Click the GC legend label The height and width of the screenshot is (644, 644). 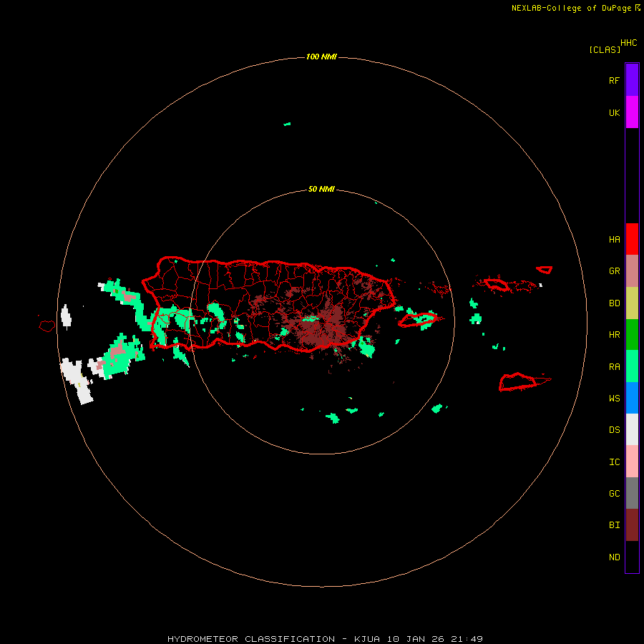pos(614,494)
